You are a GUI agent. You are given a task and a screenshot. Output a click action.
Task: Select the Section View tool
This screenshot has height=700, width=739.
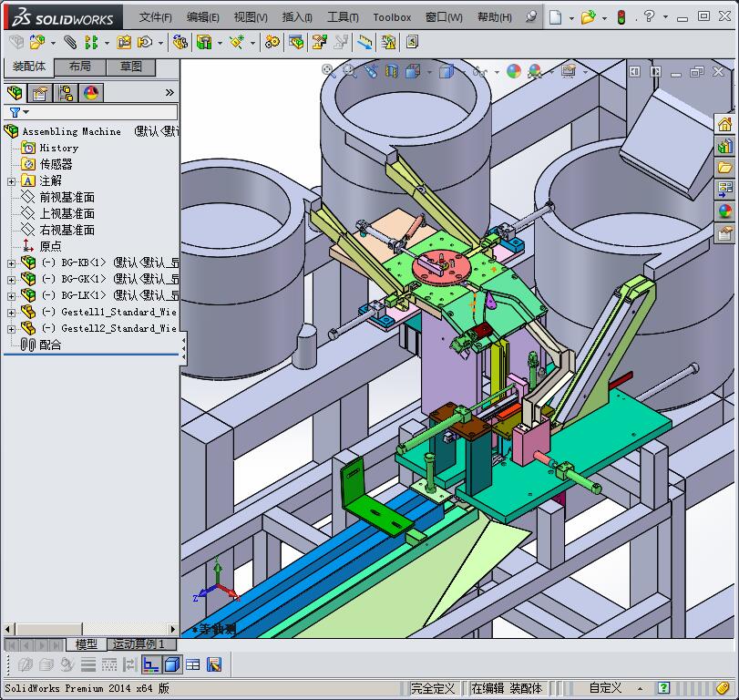[391, 71]
